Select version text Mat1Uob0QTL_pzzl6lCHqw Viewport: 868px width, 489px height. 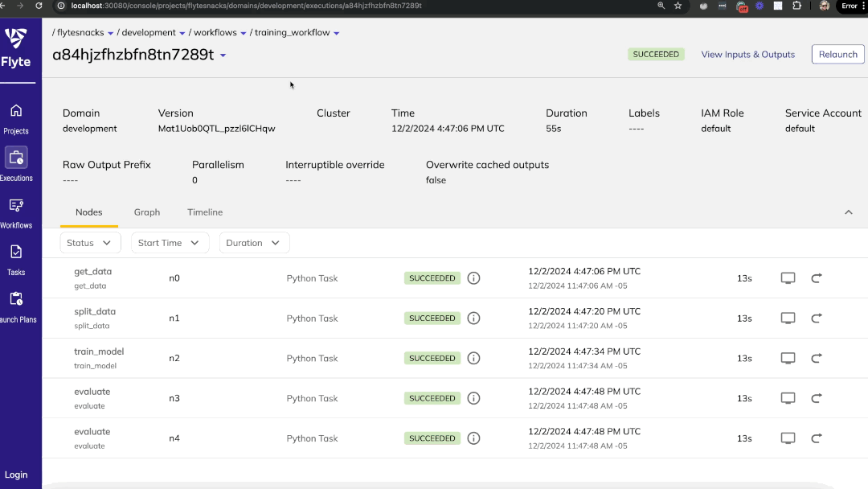pos(216,129)
